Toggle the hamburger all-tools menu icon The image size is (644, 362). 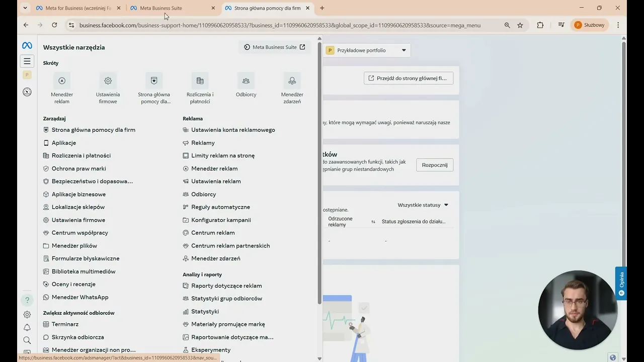click(x=27, y=61)
